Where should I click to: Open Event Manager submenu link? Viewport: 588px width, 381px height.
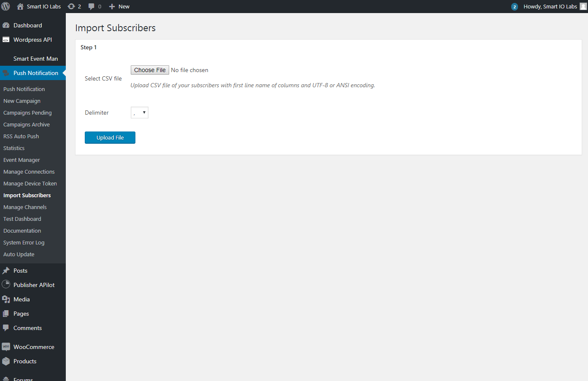(22, 160)
